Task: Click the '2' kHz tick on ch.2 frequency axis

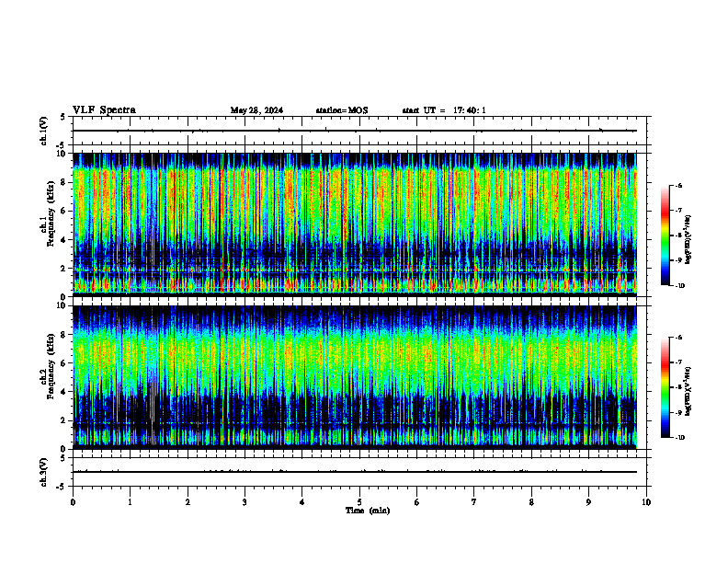Action: click(63, 420)
